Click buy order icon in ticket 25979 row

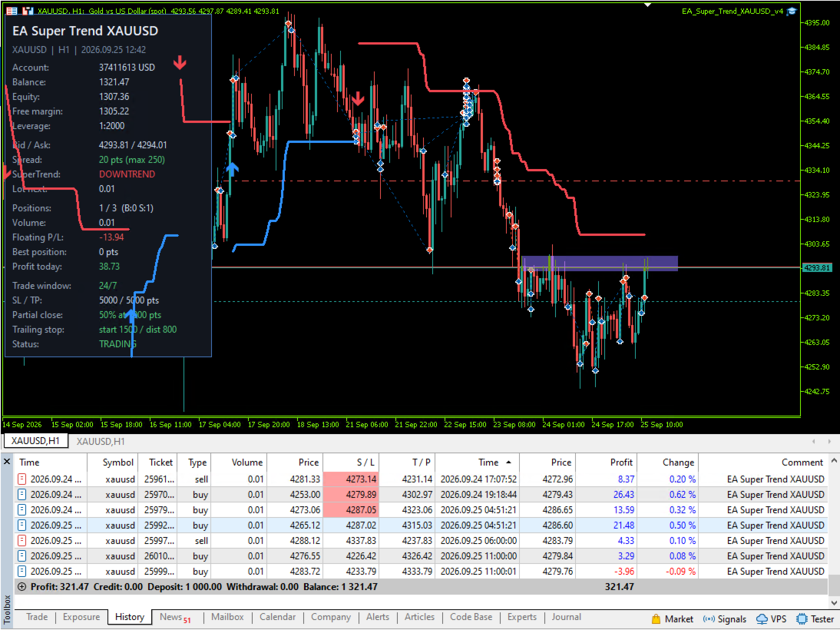coord(22,510)
